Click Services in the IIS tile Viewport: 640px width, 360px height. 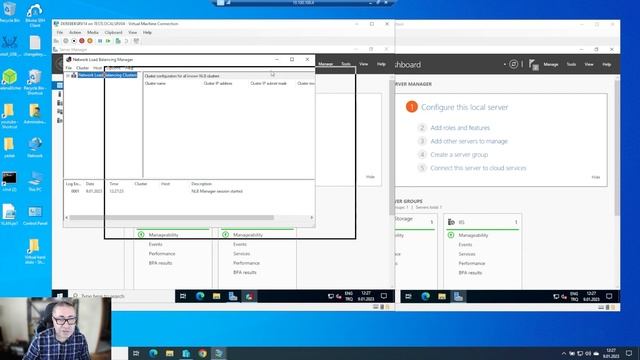pos(467,254)
